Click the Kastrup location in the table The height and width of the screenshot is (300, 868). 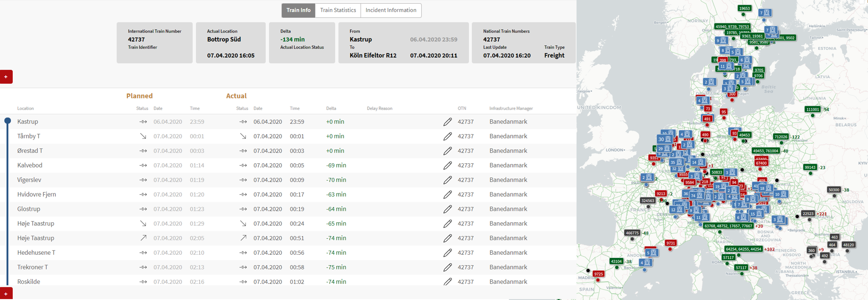point(28,122)
